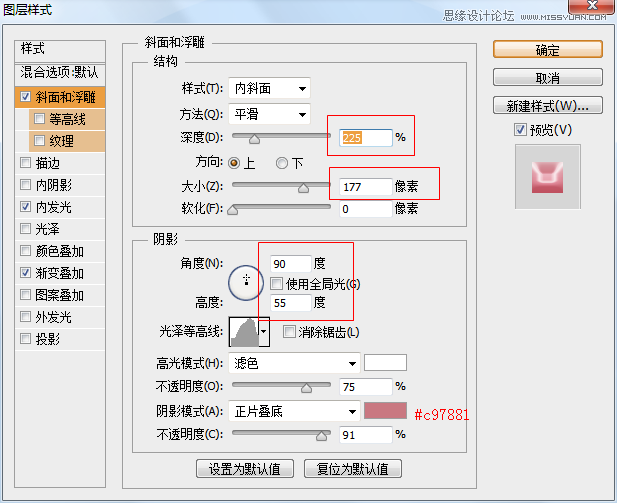This screenshot has width=617, height=503.
Task: Click the angle dial control
Action: point(246,283)
